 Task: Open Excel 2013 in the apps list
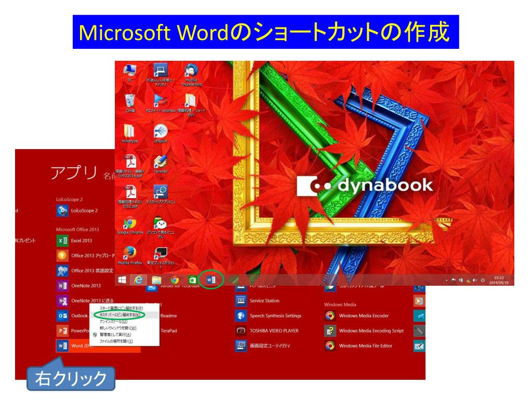point(74,241)
